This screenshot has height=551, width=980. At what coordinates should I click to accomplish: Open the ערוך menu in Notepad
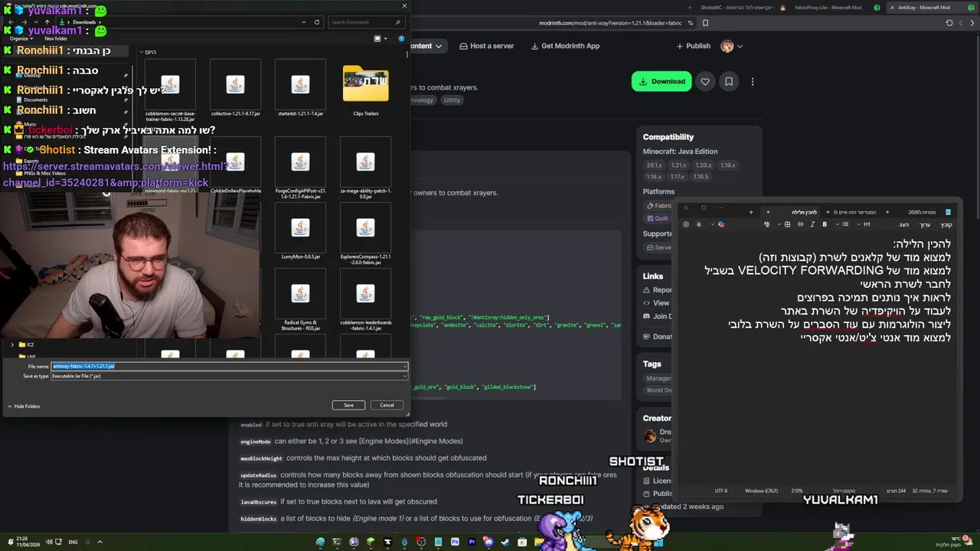pyautogui.click(x=924, y=225)
